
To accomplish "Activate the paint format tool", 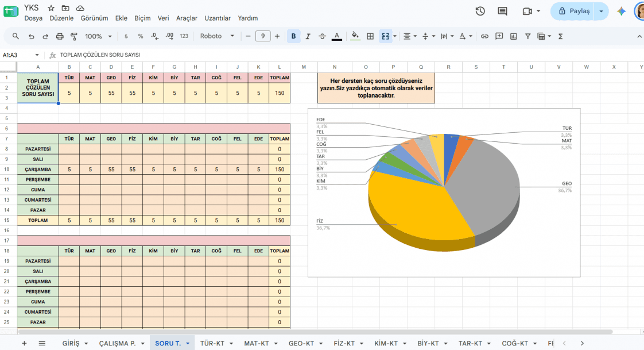I will (74, 36).
